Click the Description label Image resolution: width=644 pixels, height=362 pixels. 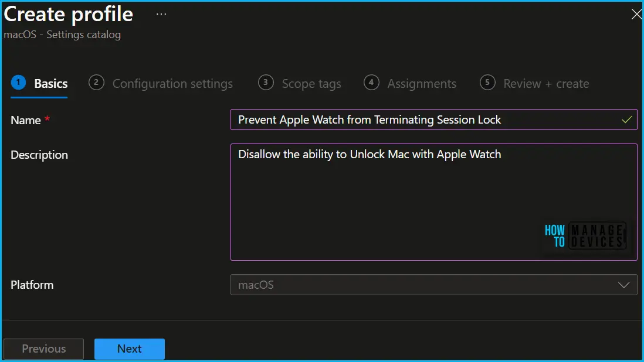(39, 155)
